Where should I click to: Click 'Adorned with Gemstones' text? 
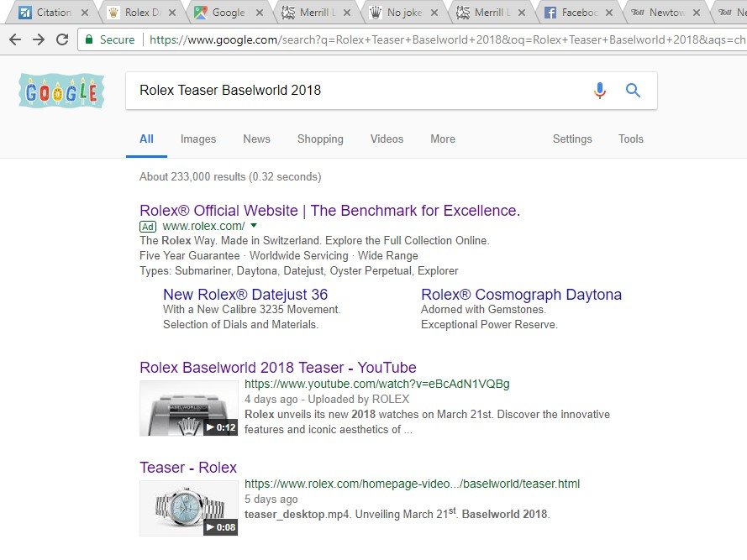[x=483, y=310]
